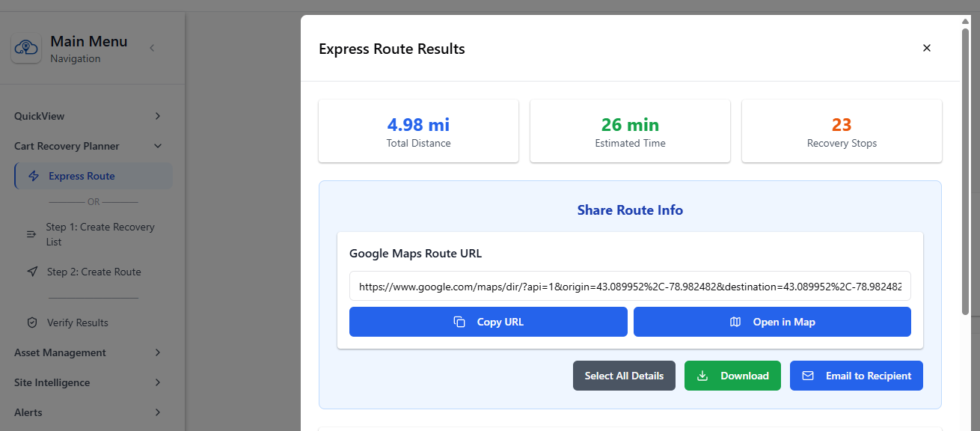980x431 pixels.
Task: Select the Google Maps Route URL field
Action: 630,286
